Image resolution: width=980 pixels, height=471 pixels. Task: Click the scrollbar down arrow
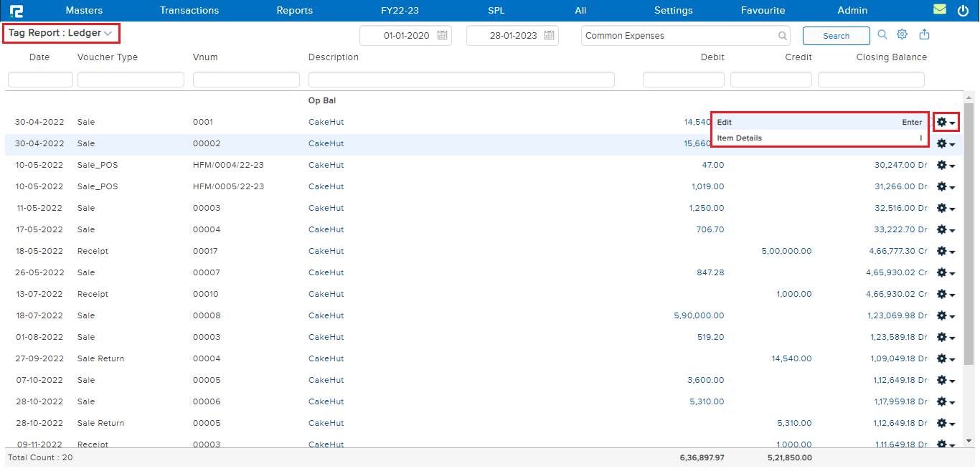(x=969, y=441)
